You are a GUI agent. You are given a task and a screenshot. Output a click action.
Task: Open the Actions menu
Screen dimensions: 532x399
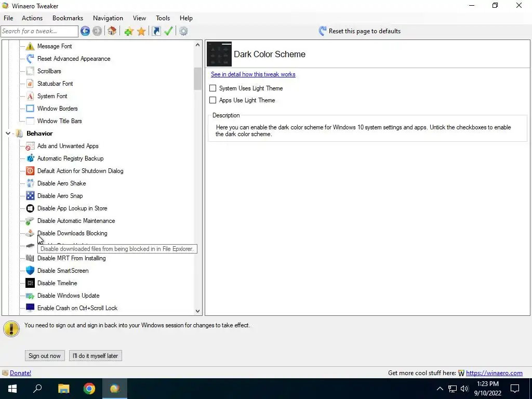(x=32, y=18)
